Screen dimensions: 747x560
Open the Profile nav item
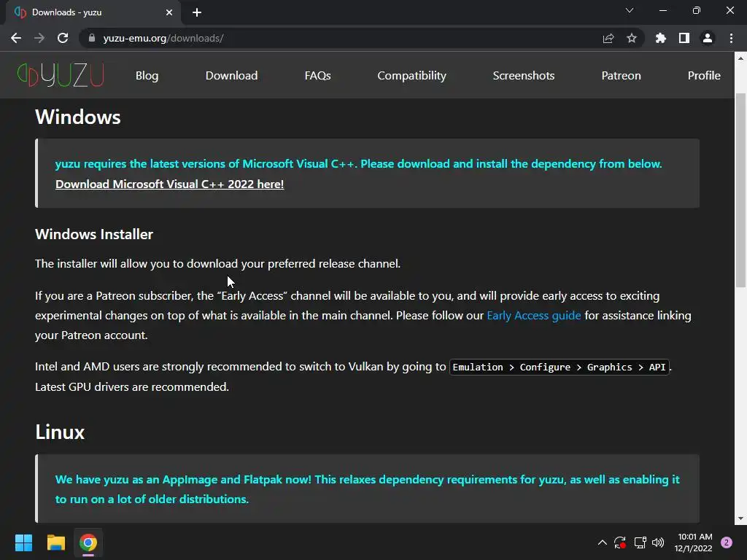[x=704, y=76]
